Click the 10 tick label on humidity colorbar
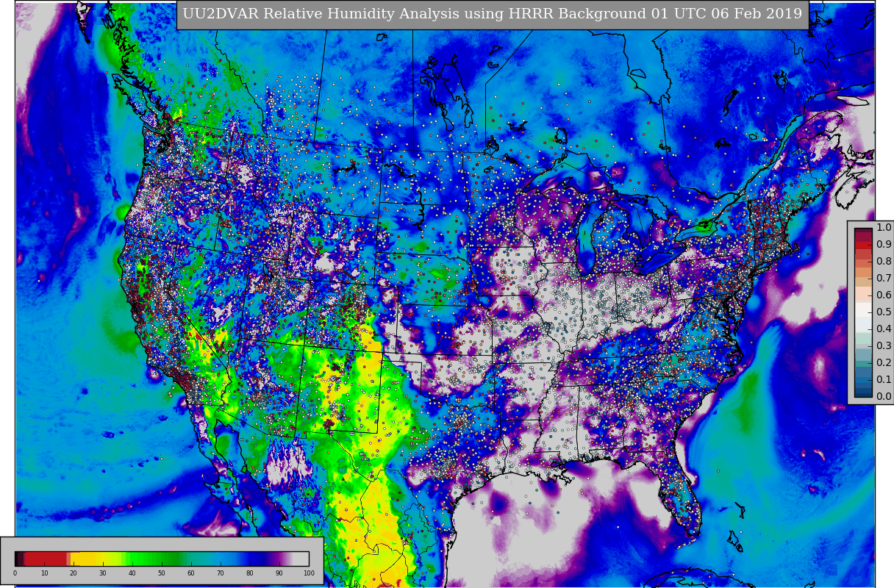This screenshot has width=894, height=588. pyautogui.click(x=44, y=573)
